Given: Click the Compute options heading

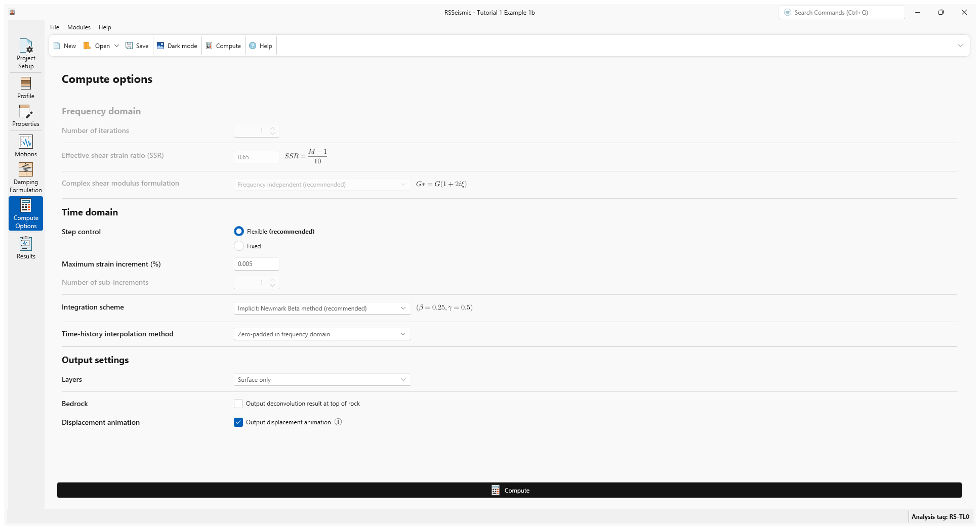Looking at the screenshot, I should [x=107, y=79].
